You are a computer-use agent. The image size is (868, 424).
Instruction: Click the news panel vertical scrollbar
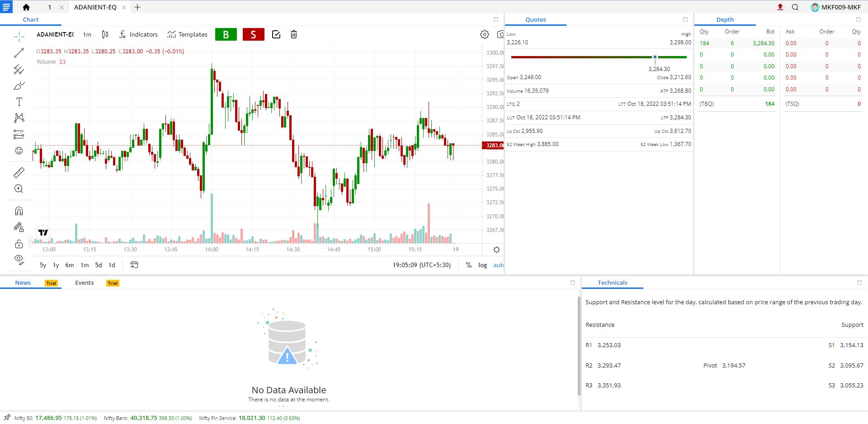coord(579,346)
